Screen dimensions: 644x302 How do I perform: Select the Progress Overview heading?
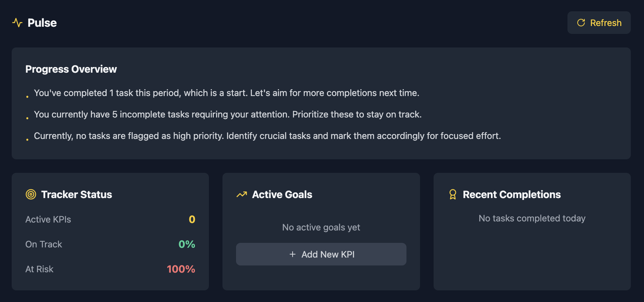pos(71,69)
